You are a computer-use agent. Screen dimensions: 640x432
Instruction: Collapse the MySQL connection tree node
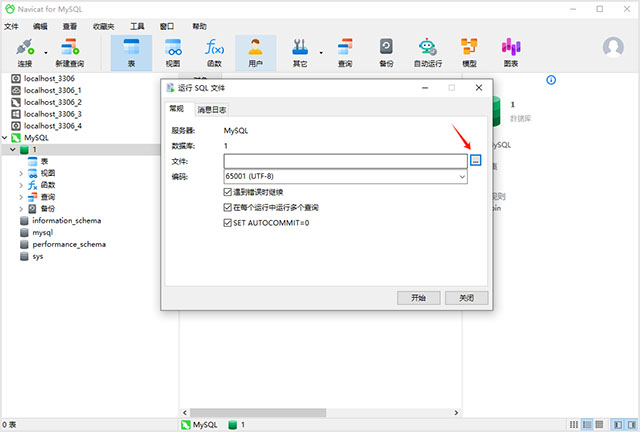point(5,138)
